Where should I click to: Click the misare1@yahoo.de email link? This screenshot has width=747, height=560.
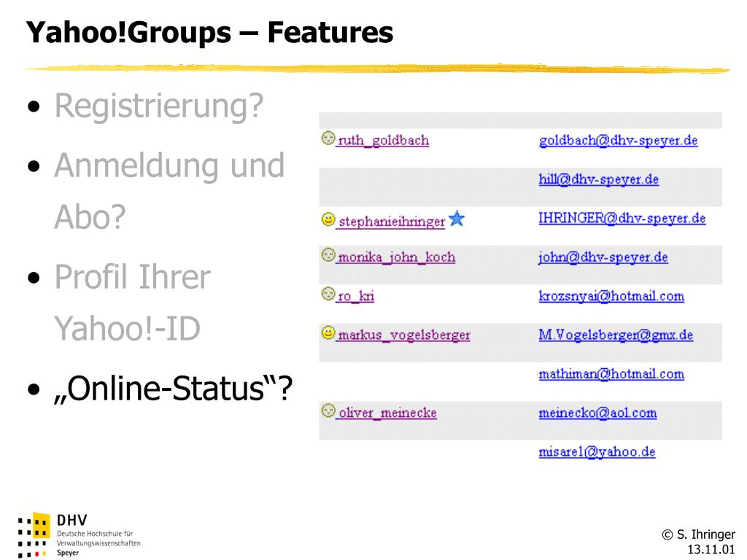(x=597, y=452)
